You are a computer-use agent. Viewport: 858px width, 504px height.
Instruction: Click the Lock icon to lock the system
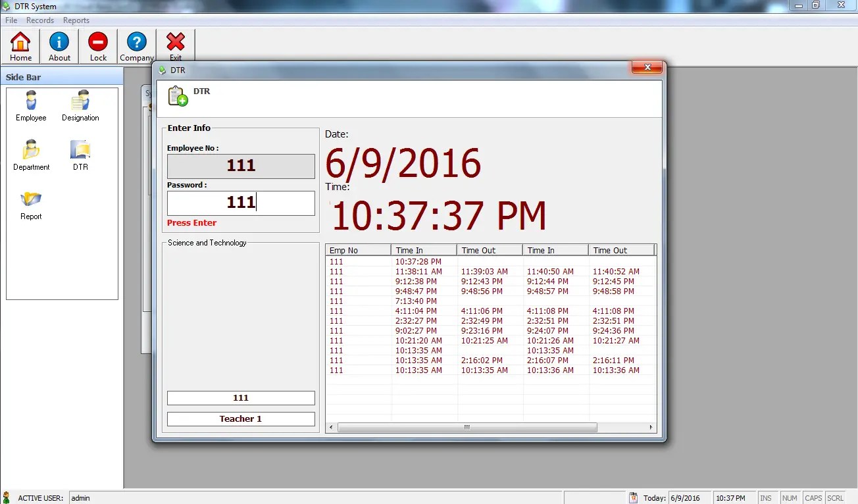pyautogui.click(x=97, y=45)
